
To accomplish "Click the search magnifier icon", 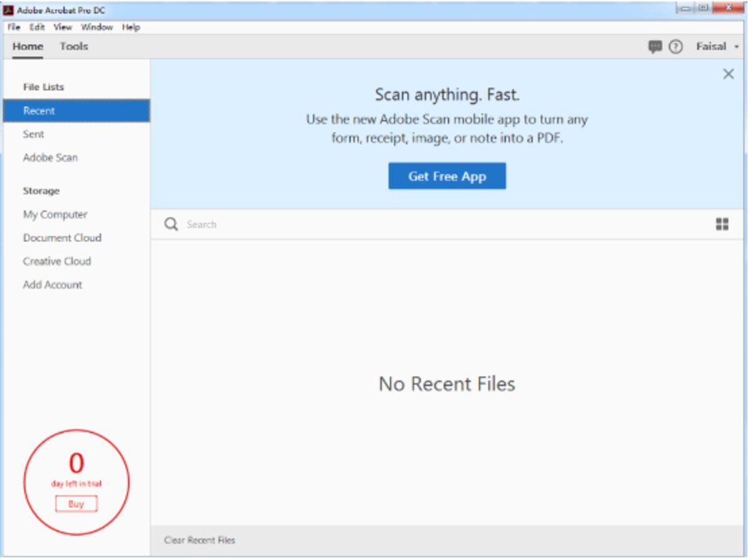I will click(171, 224).
